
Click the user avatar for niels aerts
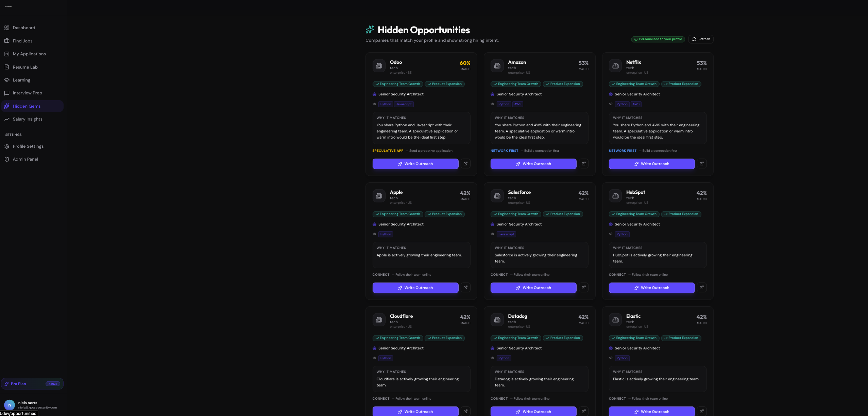click(10, 405)
